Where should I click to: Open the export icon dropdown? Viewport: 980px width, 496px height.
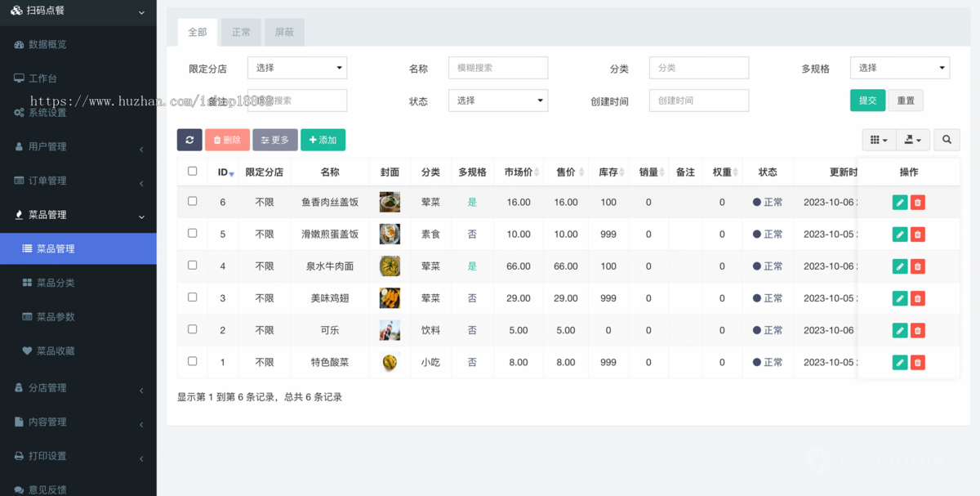click(x=912, y=140)
